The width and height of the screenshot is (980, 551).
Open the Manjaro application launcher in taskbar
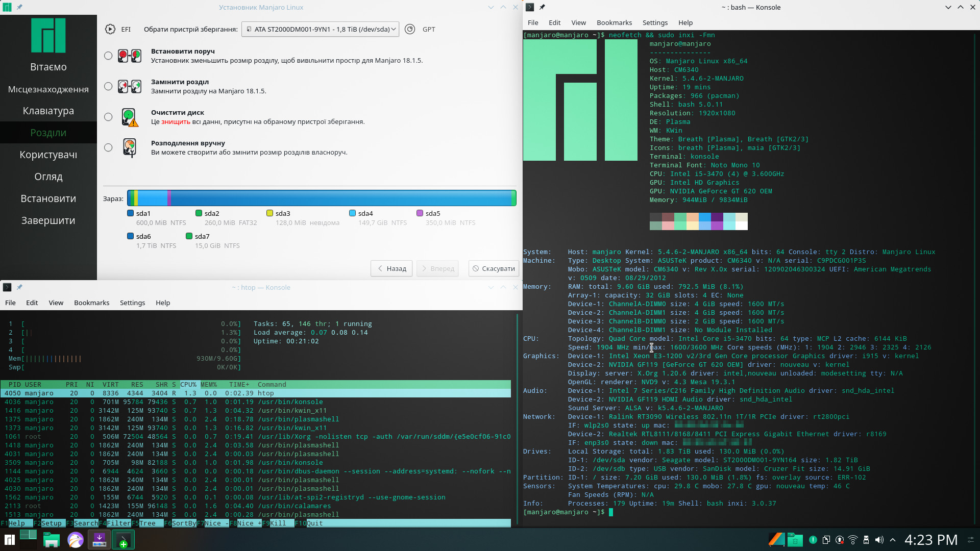[x=9, y=540]
